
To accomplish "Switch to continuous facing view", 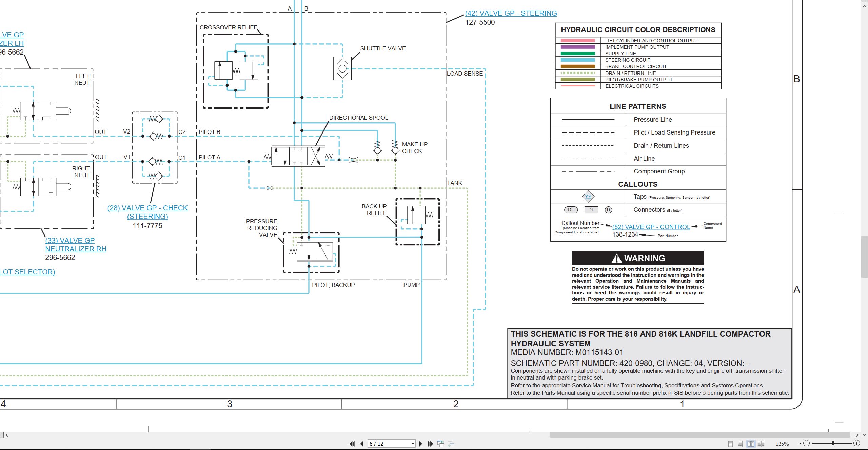I will pyautogui.click(x=761, y=444).
